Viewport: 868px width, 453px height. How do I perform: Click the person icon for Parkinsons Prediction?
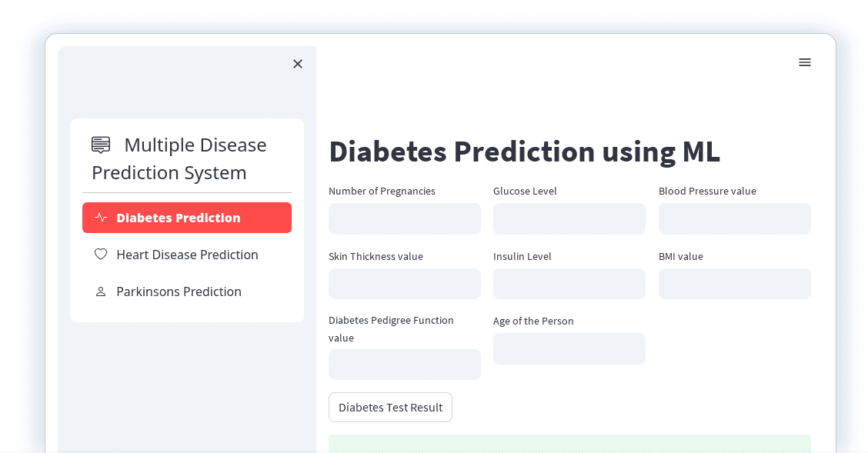101,291
